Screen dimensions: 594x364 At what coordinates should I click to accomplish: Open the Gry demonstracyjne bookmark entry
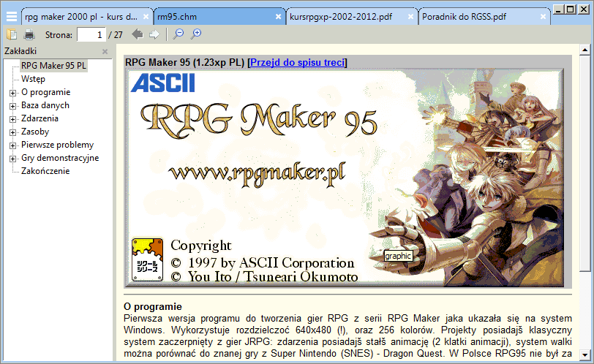click(60, 158)
